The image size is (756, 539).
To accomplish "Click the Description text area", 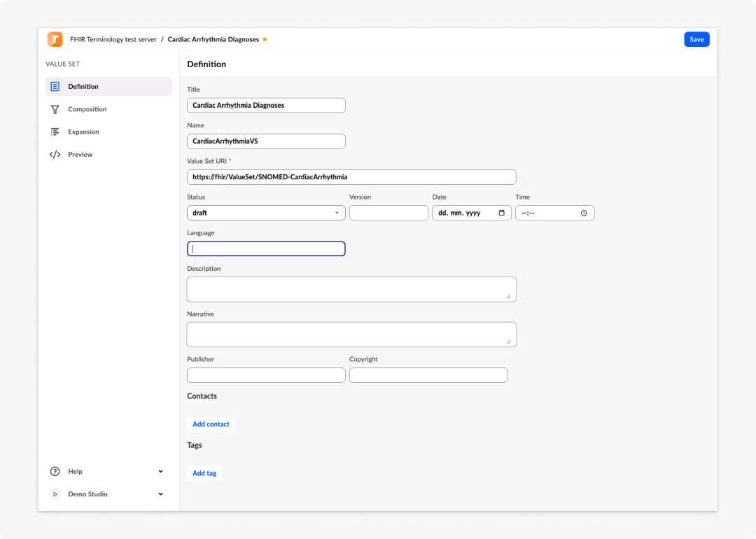I will pos(351,289).
